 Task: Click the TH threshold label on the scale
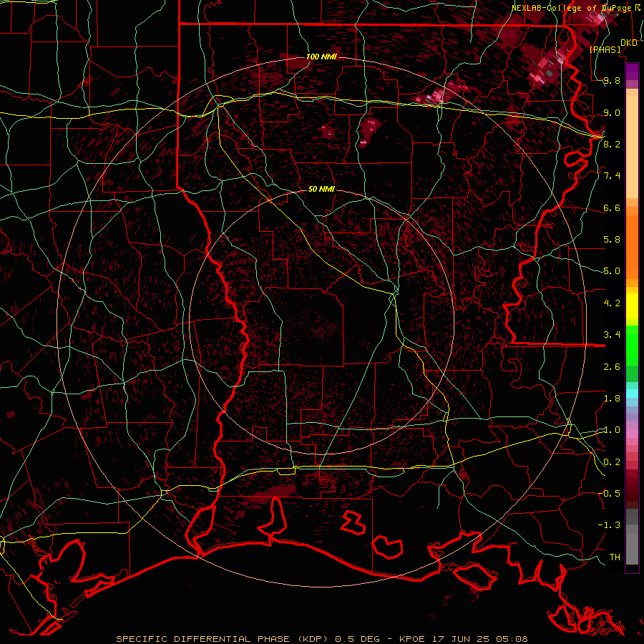(615, 557)
